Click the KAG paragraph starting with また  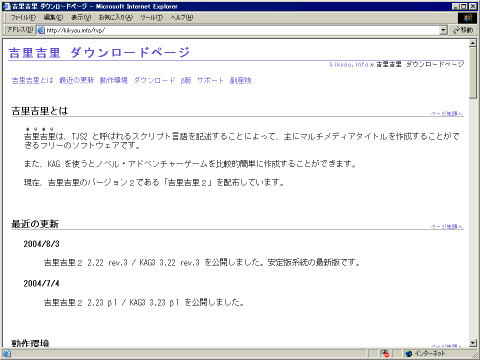coord(190,164)
